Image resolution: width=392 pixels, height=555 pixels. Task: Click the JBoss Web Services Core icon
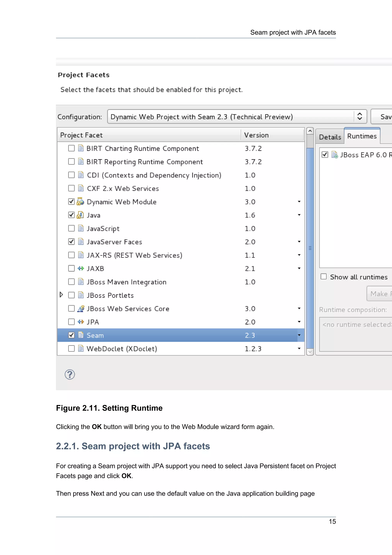tap(81, 308)
